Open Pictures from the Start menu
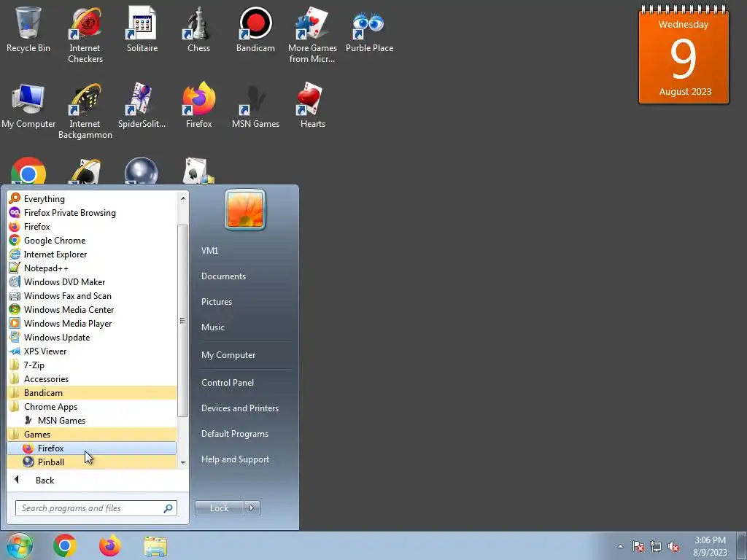This screenshot has height=560, width=747. [216, 301]
